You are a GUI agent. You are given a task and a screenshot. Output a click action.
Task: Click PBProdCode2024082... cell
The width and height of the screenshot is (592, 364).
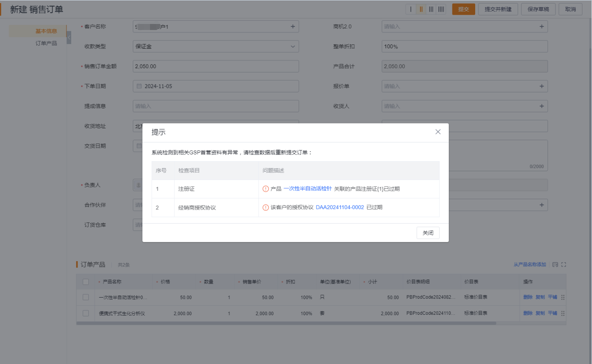(431, 297)
